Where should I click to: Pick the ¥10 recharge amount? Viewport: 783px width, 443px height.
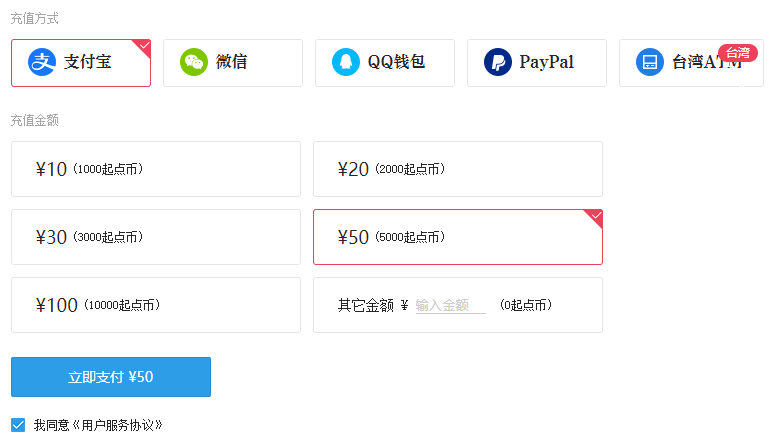click(155, 169)
